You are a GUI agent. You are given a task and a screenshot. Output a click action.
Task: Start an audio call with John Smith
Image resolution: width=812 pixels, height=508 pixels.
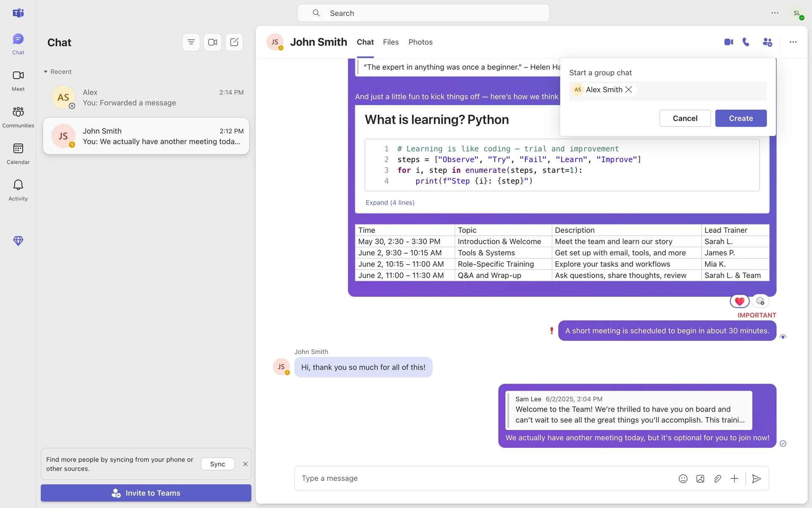pos(746,42)
